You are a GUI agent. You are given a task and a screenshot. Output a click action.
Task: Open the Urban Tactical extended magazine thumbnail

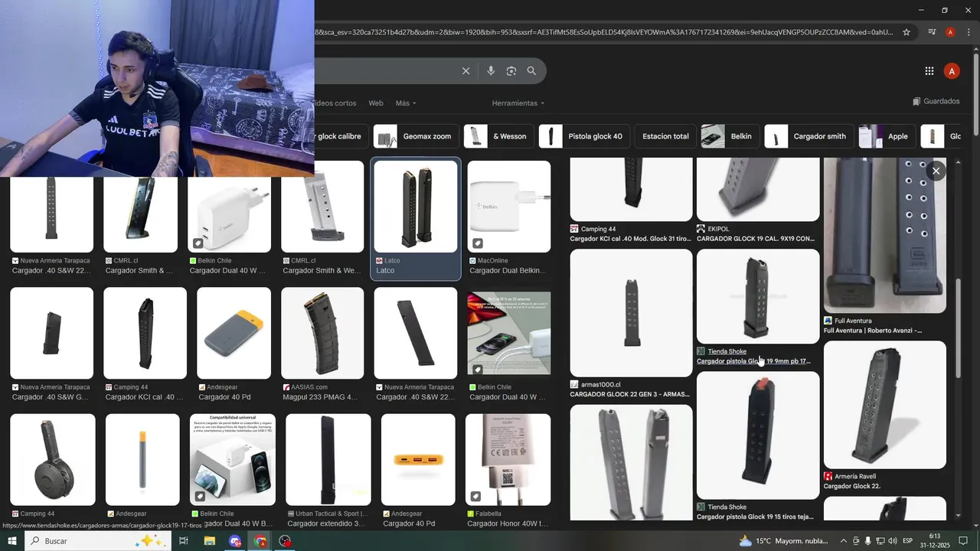[x=328, y=459]
